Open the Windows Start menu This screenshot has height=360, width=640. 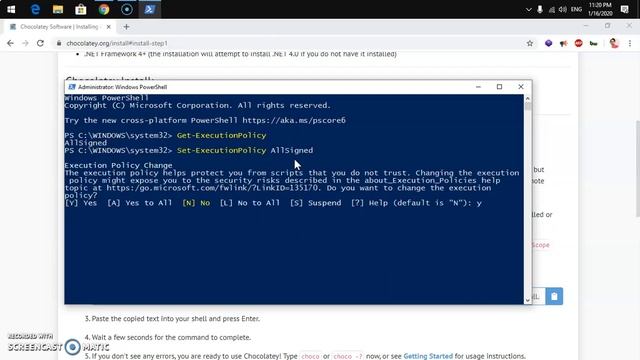pyautogui.click(x=11, y=9)
